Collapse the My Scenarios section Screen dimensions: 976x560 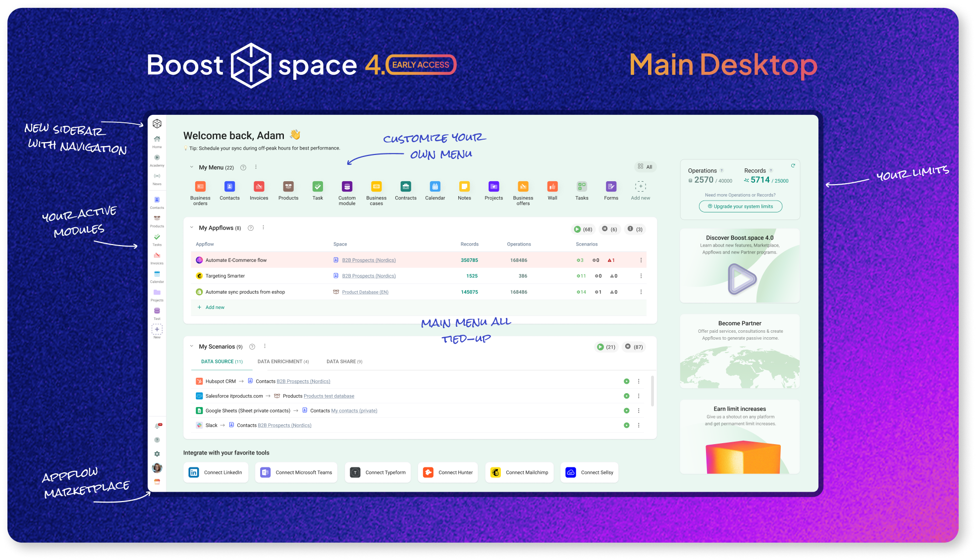tap(191, 347)
